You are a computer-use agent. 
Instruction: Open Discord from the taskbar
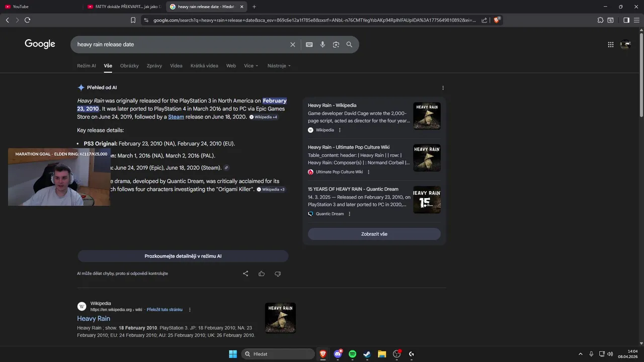338,354
